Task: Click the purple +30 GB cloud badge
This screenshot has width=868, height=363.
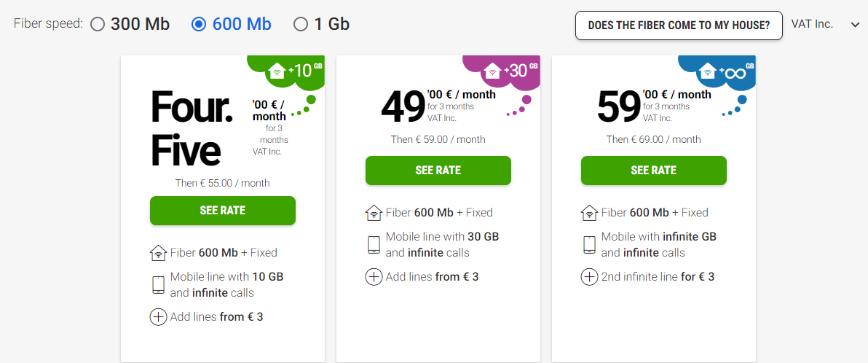Action: [x=510, y=71]
